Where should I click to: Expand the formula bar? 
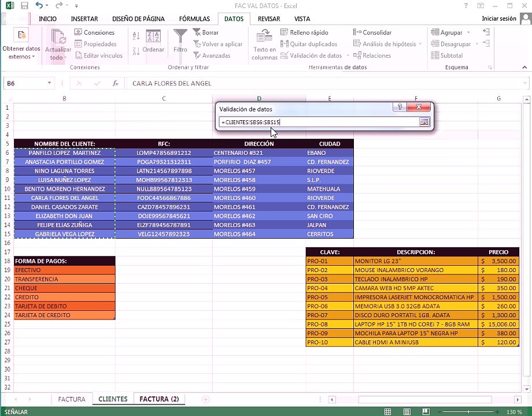pyautogui.click(x=525, y=83)
